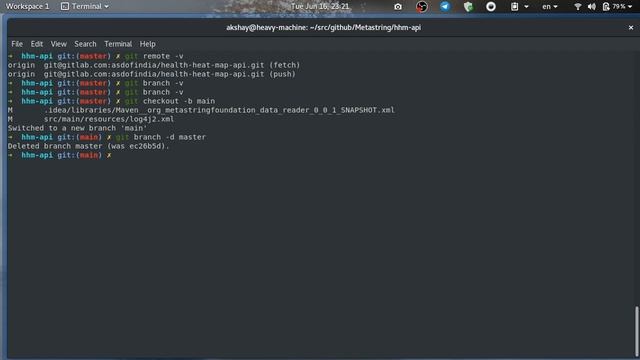Open the Telegram tray icon
The height and width of the screenshot is (360, 640).
(x=445, y=7)
